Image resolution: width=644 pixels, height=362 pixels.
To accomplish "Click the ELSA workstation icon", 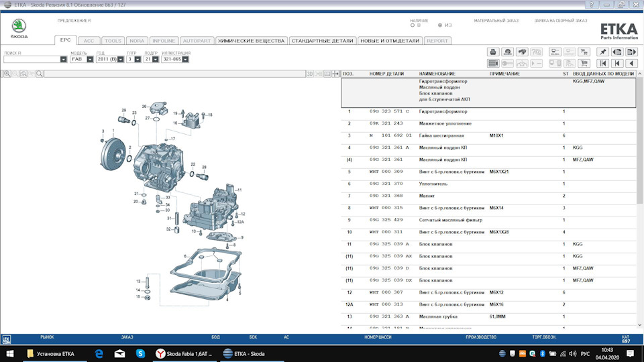I will [555, 52].
